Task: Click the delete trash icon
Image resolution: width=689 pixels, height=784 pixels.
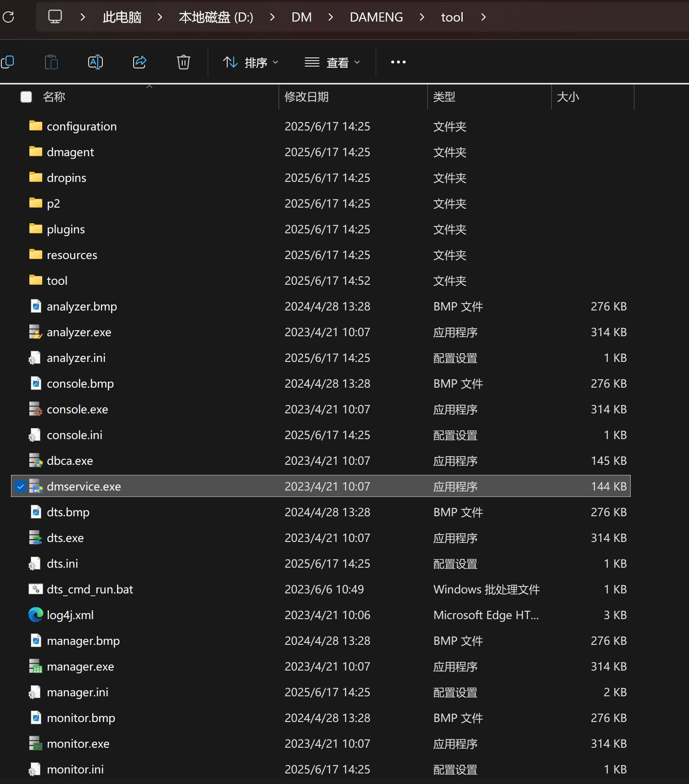Action: pos(184,62)
